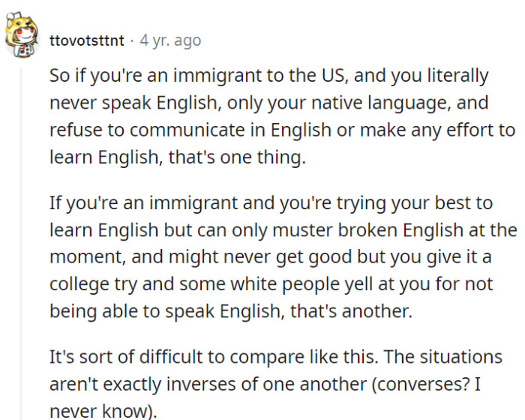Open the ttovotsttnt user profile link
525x420 pixels.
(87, 40)
